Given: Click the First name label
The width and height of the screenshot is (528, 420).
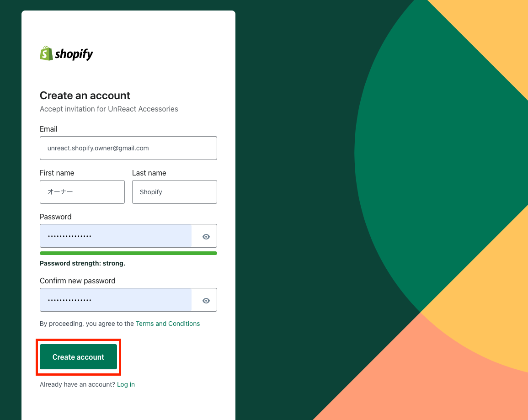Looking at the screenshot, I should click(x=57, y=173).
